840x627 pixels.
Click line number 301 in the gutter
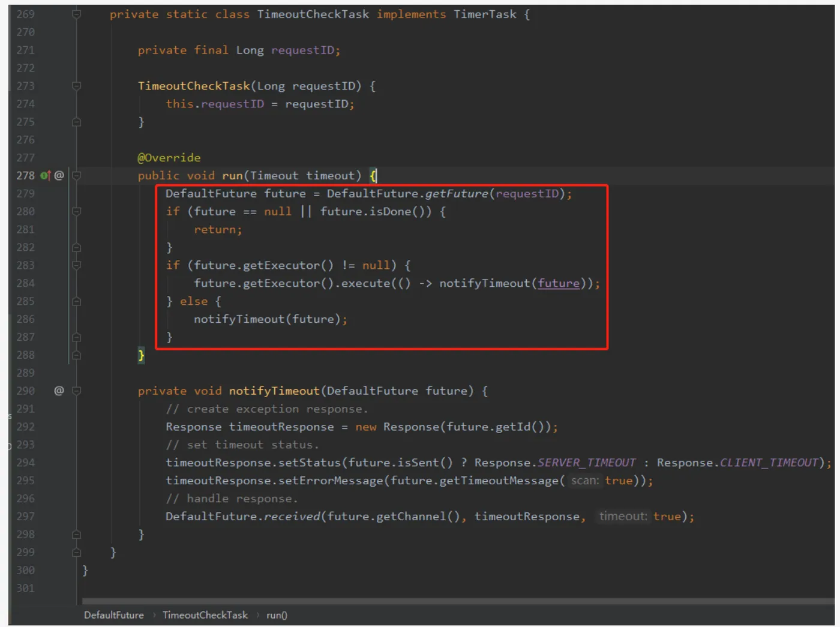(26, 588)
